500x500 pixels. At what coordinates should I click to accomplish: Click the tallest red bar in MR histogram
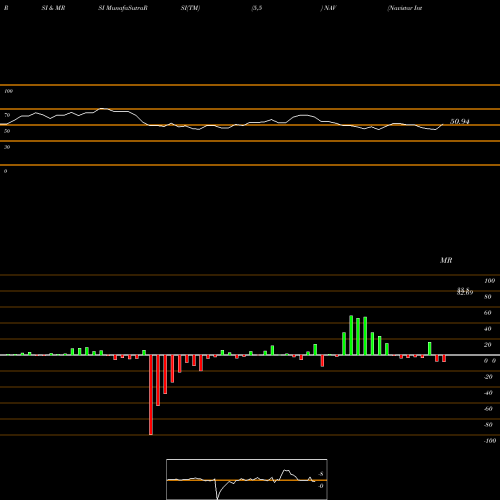point(151,395)
